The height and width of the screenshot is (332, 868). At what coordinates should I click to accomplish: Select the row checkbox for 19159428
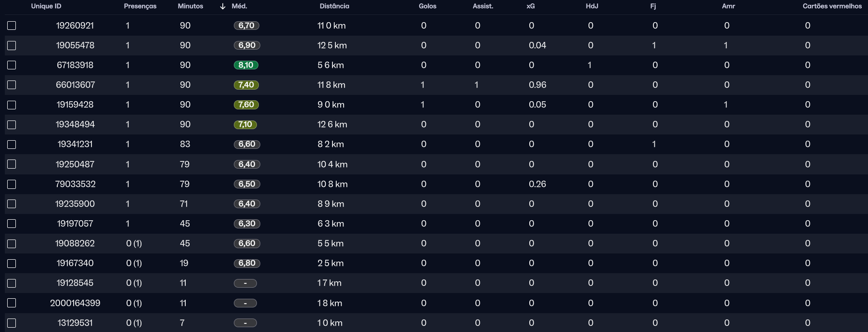pos(12,105)
